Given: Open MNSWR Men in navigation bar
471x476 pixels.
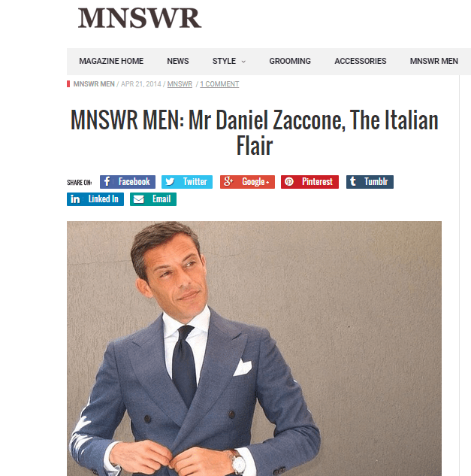Looking at the screenshot, I should click(x=434, y=61).
